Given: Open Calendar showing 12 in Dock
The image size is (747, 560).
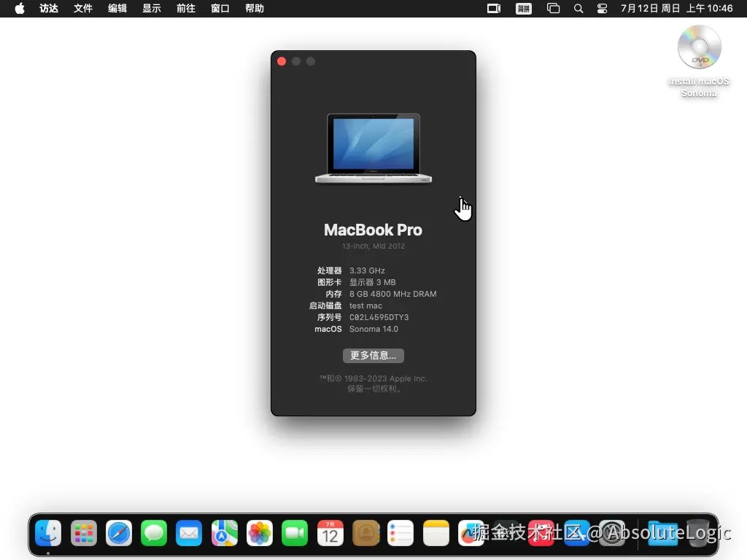Looking at the screenshot, I should click(330, 533).
